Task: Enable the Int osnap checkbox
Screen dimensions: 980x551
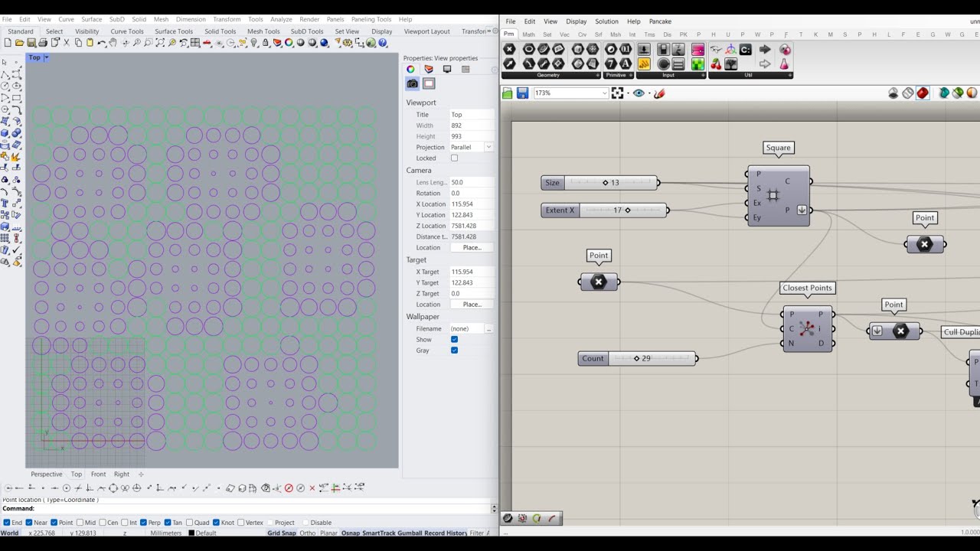Action: pyautogui.click(x=125, y=523)
